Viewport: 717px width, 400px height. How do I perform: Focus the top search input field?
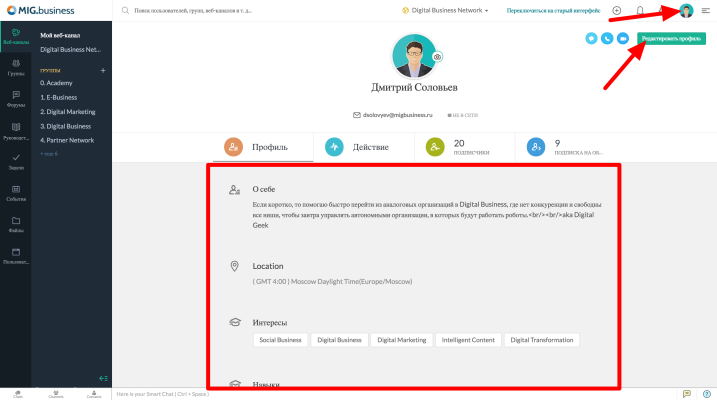point(193,10)
